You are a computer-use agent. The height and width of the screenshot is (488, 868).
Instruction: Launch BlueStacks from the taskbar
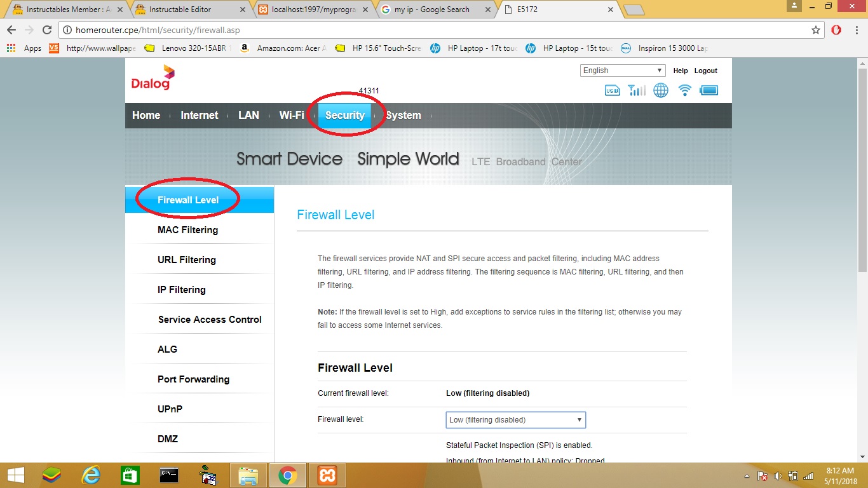(52, 475)
